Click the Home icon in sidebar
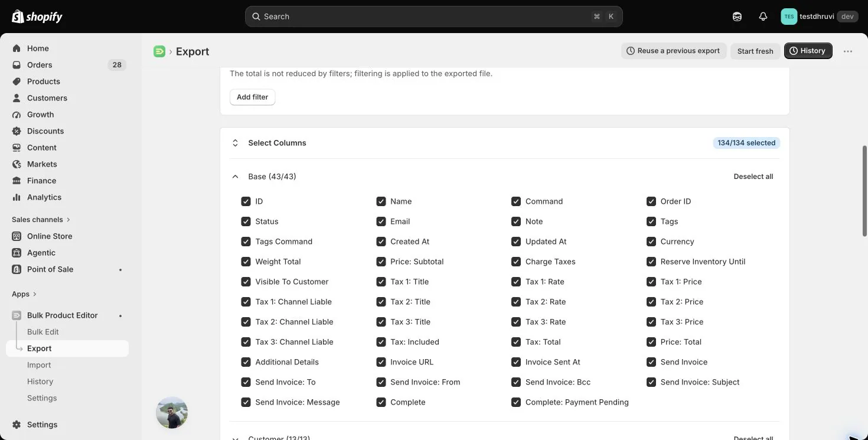 click(17, 48)
